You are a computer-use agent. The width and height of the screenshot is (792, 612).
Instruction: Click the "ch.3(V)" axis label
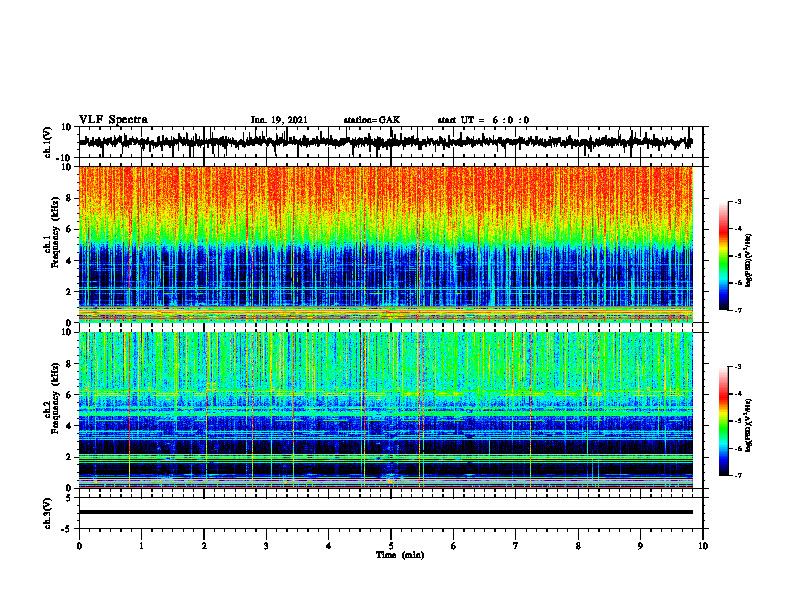[x=48, y=513]
